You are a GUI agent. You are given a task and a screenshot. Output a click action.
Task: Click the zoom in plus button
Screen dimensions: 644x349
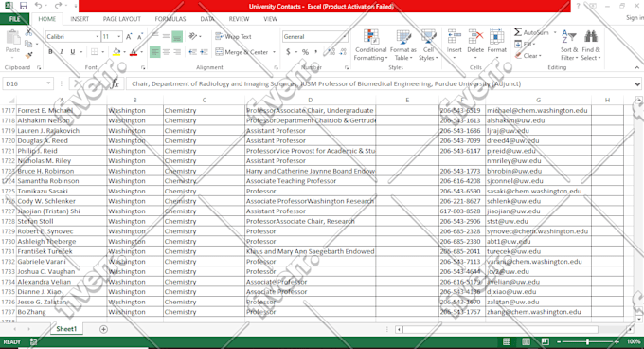[617, 342]
